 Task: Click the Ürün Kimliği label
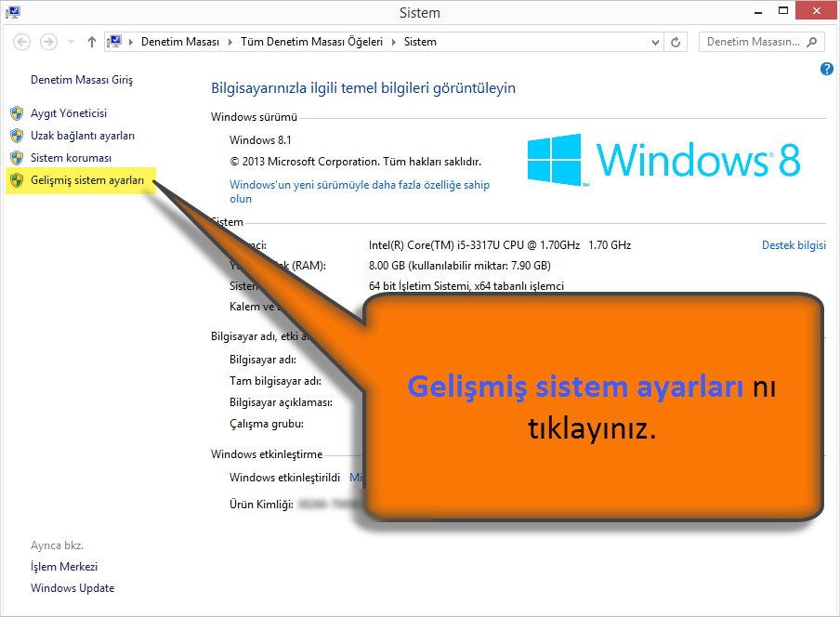pyautogui.click(x=261, y=505)
